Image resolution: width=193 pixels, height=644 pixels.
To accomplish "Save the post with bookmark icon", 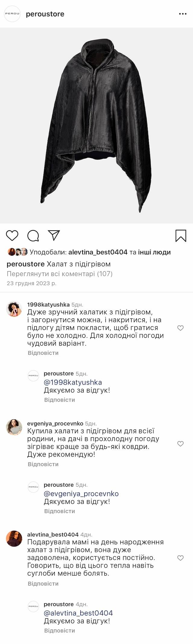I will 181,236.
